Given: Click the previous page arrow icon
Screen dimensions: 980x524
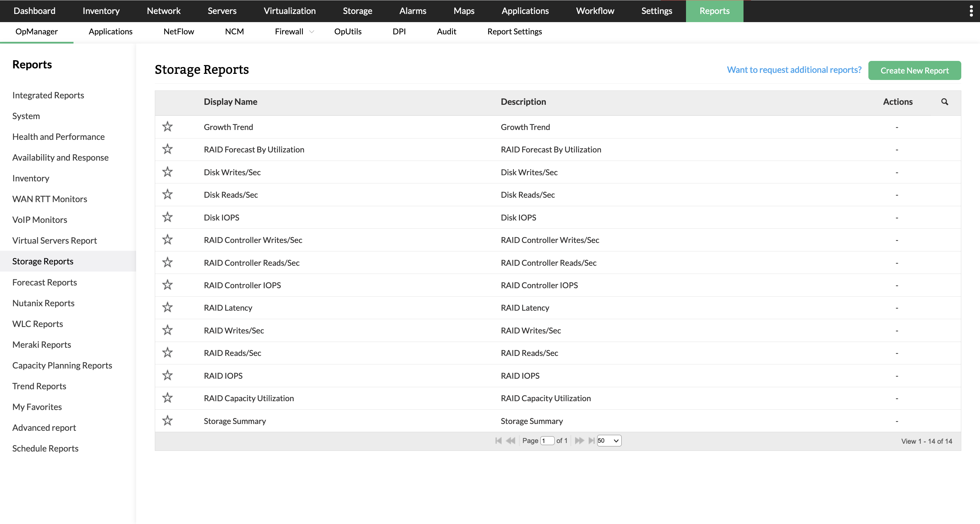Looking at the screenshot, I should pos(510,441).
